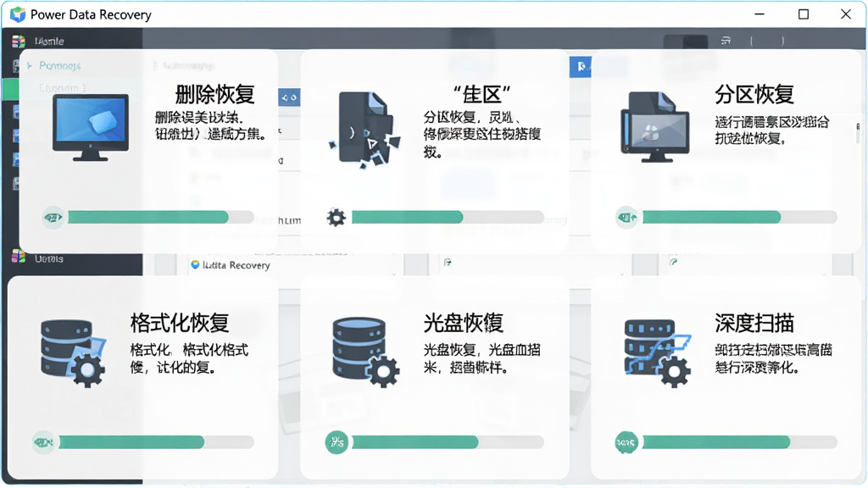Click the 深度扫描 progress bar
Viewport: 868px width, 488px height.
click(739, 442)
